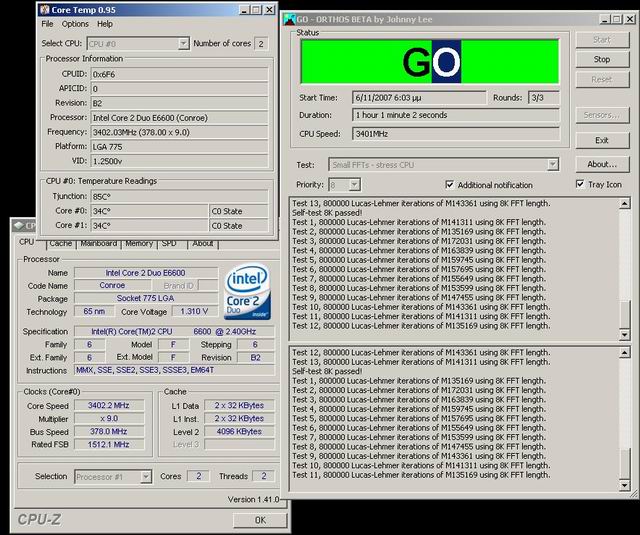Viewport: 640px width, 535px height.
Task: Click the Number of cores field
Action: pos(261,44)
